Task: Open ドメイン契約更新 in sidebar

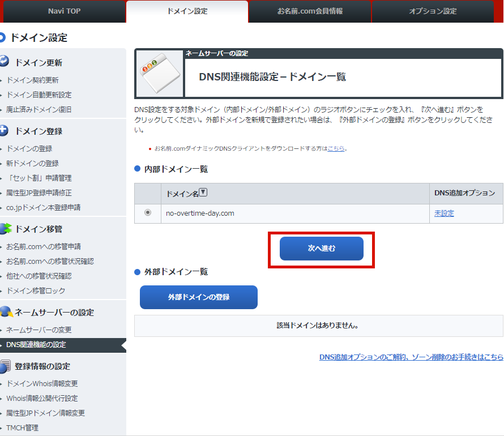Action: pos(32,80)
